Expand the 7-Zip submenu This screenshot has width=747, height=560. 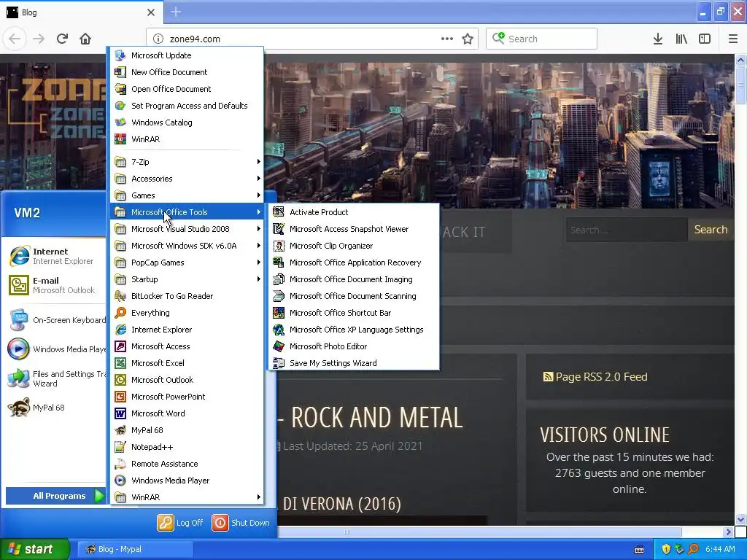coord(187,162)
